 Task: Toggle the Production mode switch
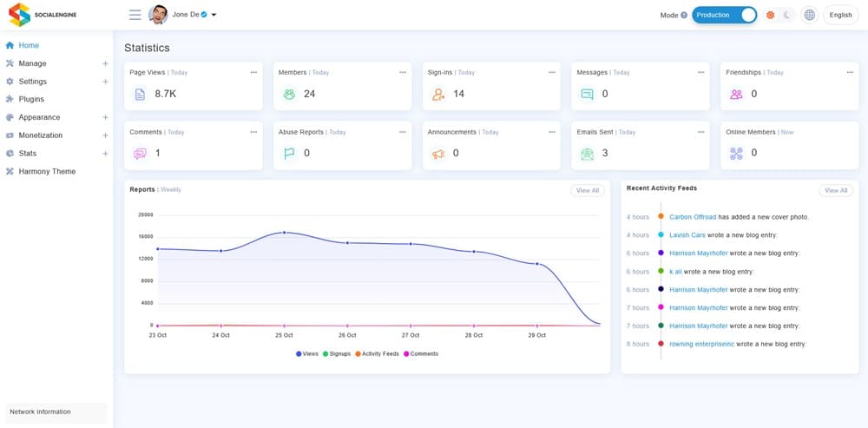(x=725, y=15)
